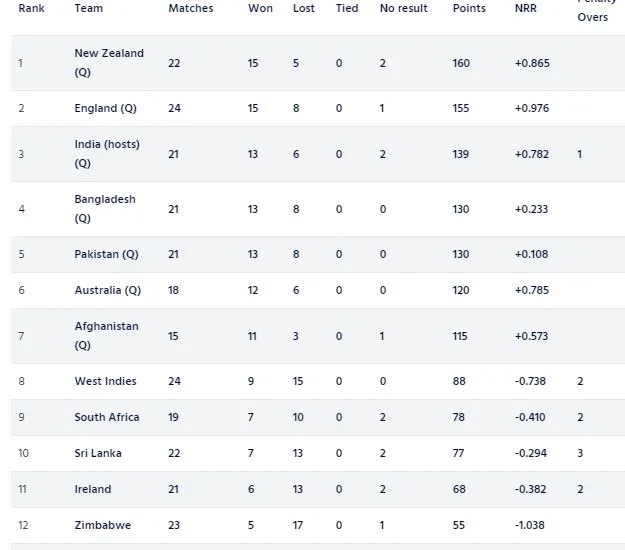
Task: Click the Afghanistan (Q) team name
Action: 106,336
